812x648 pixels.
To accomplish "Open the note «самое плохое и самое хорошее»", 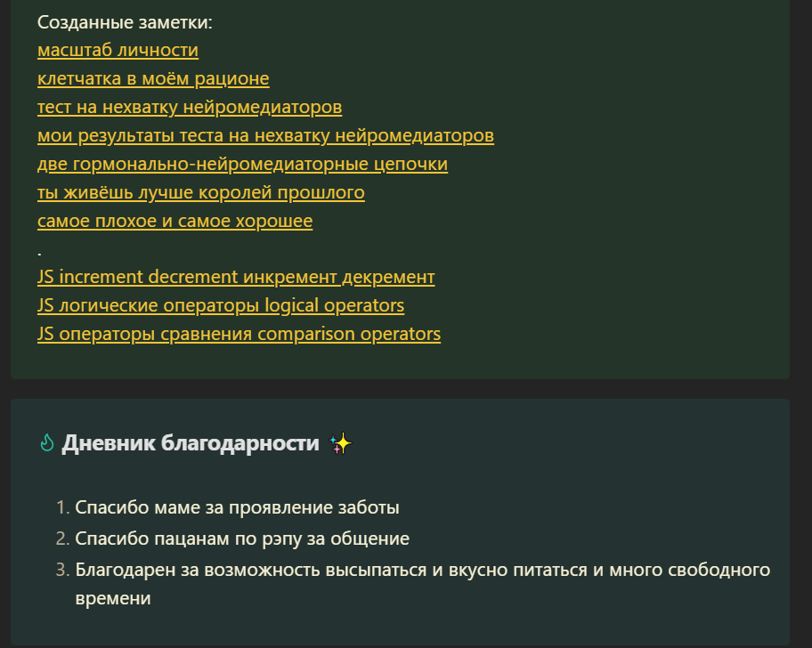I will pos(175,221).
